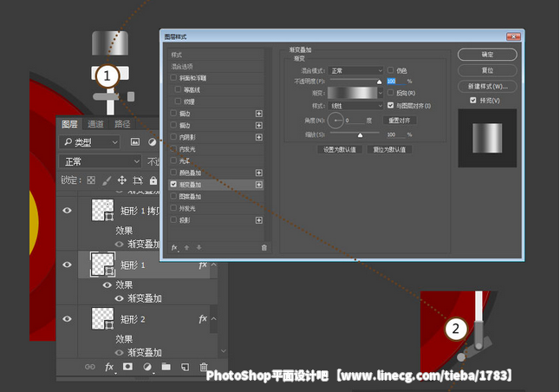Create a new layer
The width and height of the screenshot is (560, 392).
(x=185, y=367)
